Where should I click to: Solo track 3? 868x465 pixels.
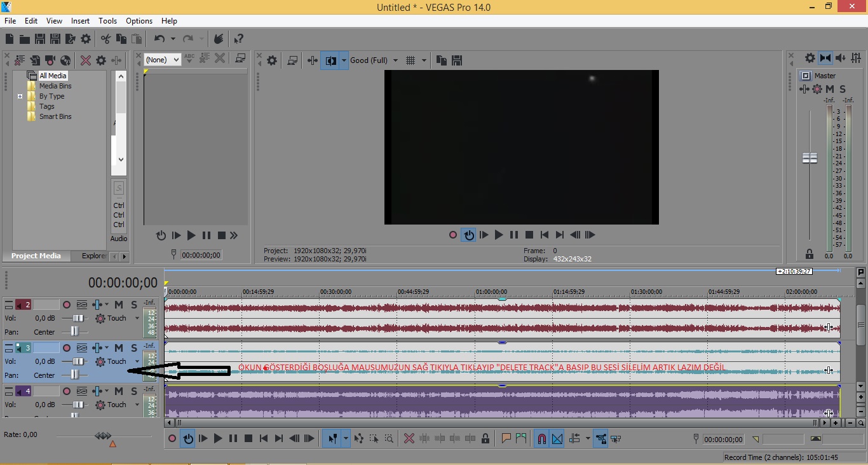pyautogui.click(x=134, y=348)
